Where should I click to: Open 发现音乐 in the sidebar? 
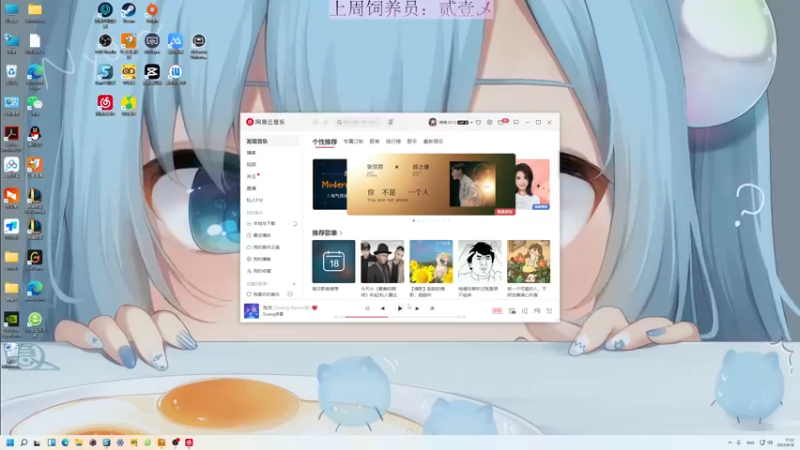[270, 141]
